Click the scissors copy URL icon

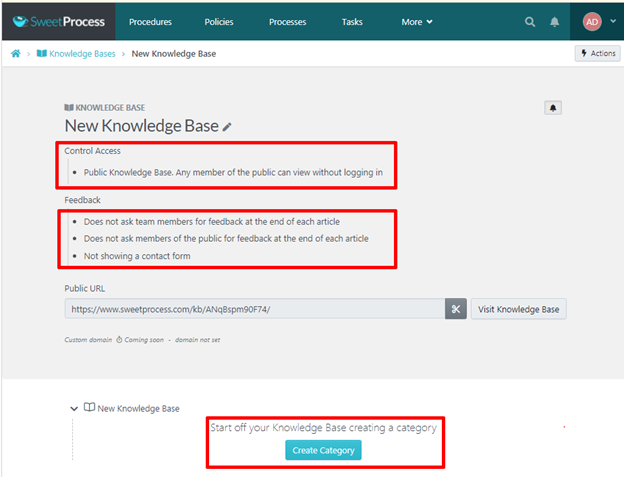point(456,309)
